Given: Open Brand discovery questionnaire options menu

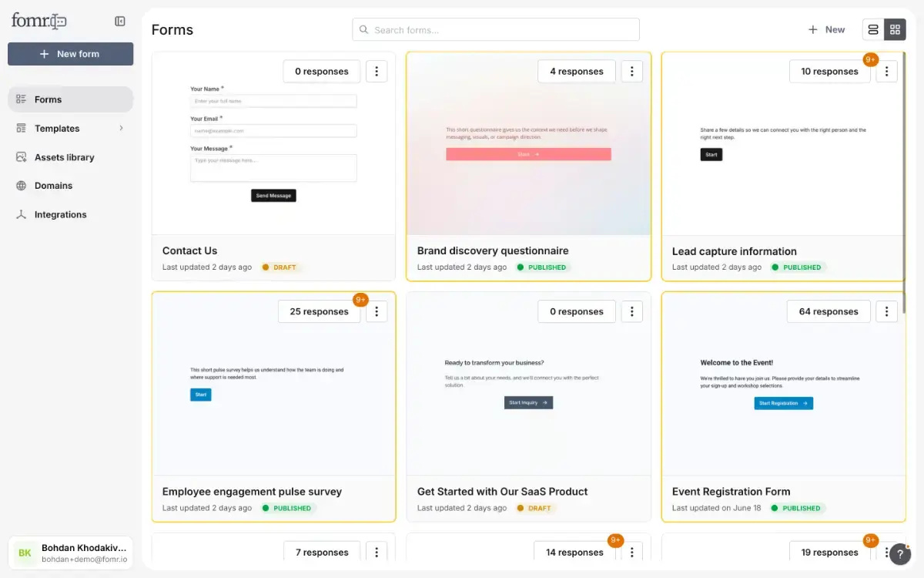Looking at the screenshot, I should coord(631,72).
